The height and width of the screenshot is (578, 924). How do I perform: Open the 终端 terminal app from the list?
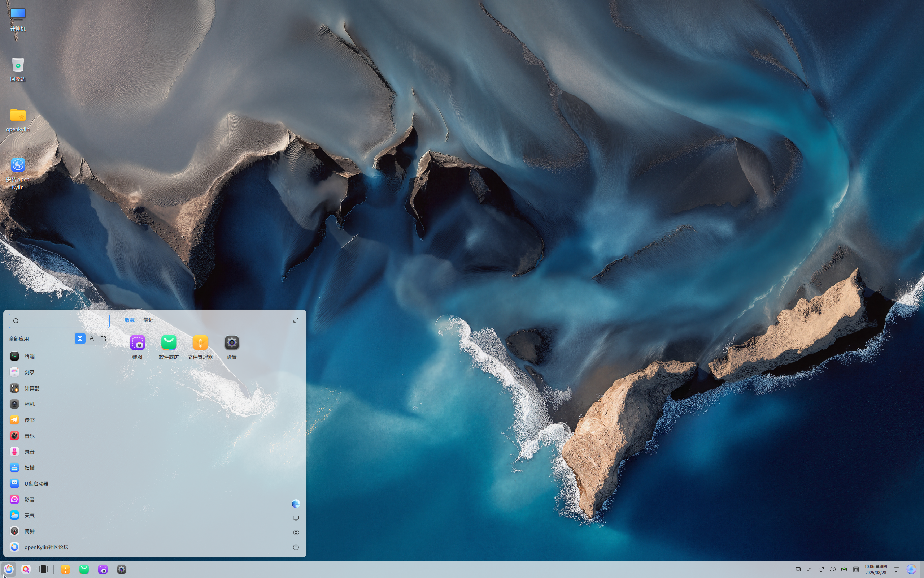pos(59,356)
